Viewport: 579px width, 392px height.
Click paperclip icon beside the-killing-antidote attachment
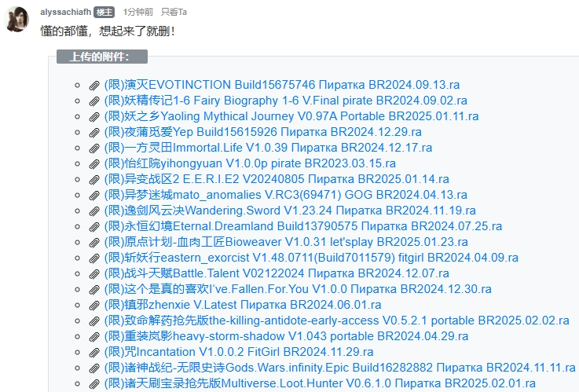[x=94, y=321]
